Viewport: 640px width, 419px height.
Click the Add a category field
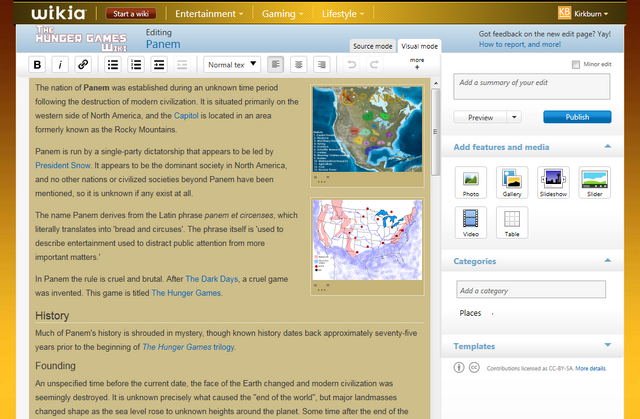[x=531, y=290]
